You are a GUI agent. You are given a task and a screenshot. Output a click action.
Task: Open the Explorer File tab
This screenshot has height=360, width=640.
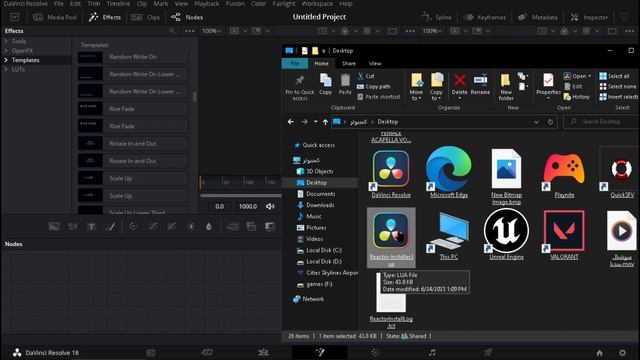tap(295, 64)
